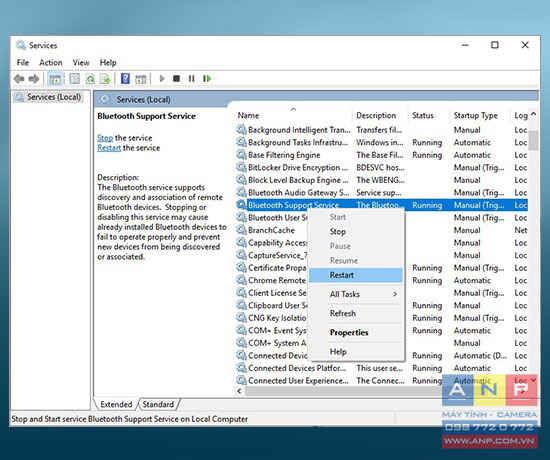Maximize the Services window
The height and width of the screenshot is (460, 550).
point(495,45)
